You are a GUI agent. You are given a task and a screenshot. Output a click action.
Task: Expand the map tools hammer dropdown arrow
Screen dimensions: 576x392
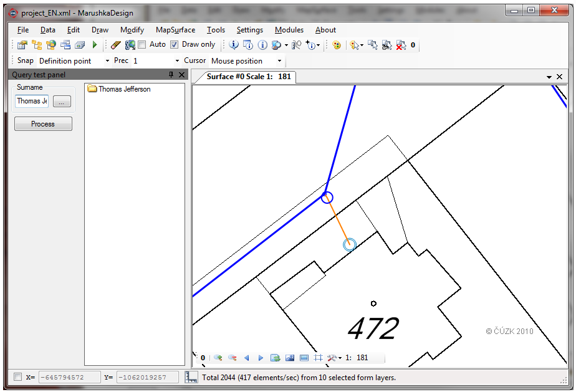click(340, 358)
